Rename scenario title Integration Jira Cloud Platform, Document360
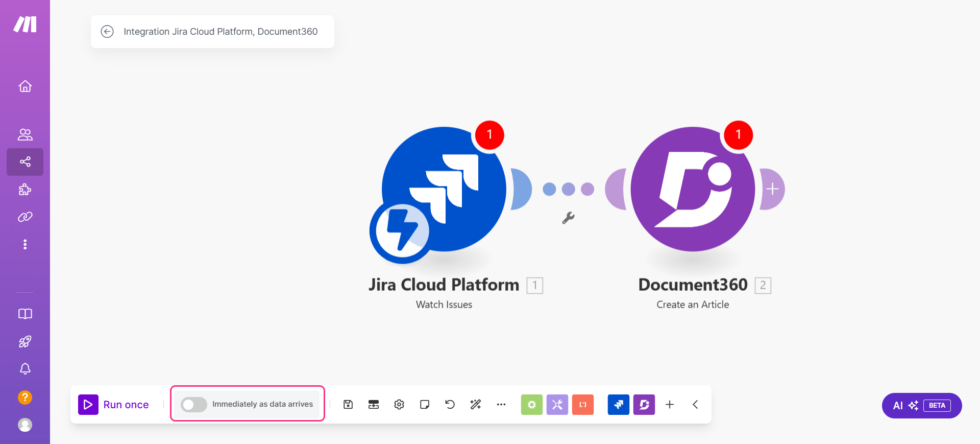 coord(220,32)
